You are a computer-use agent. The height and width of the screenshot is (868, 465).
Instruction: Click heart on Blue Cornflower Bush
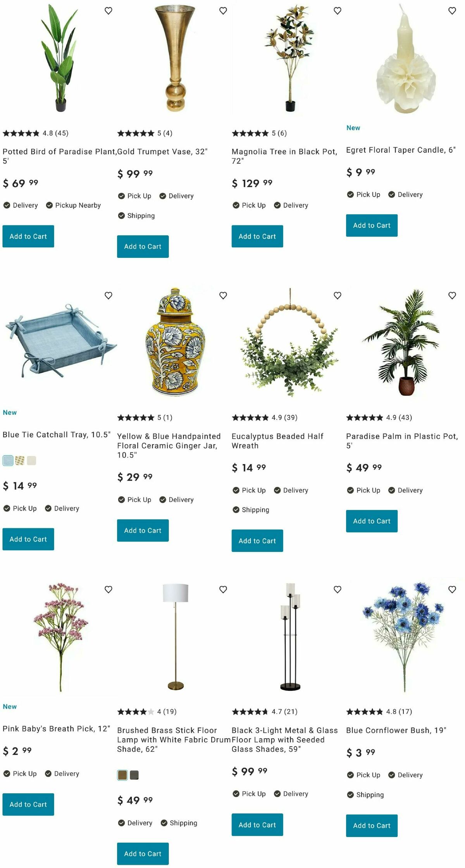(452, 589)
